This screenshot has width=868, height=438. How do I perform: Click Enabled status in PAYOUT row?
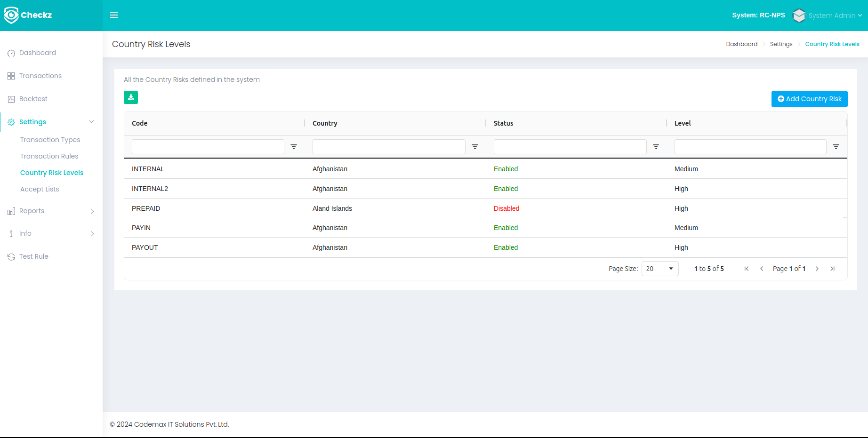tap(506, 247)
